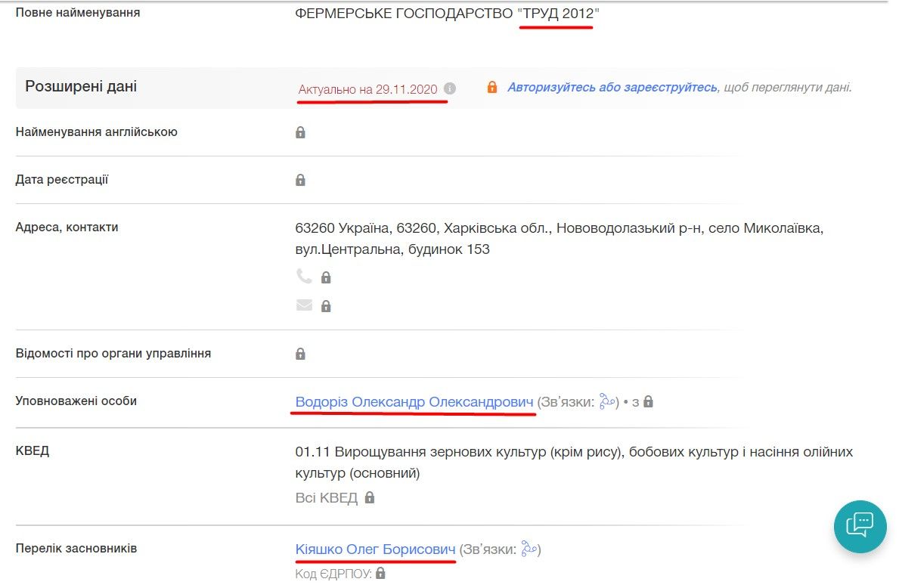Open connections graph icon for Кіяшко
This screenshot has width=899, height=588.
(x=529, y=549)
